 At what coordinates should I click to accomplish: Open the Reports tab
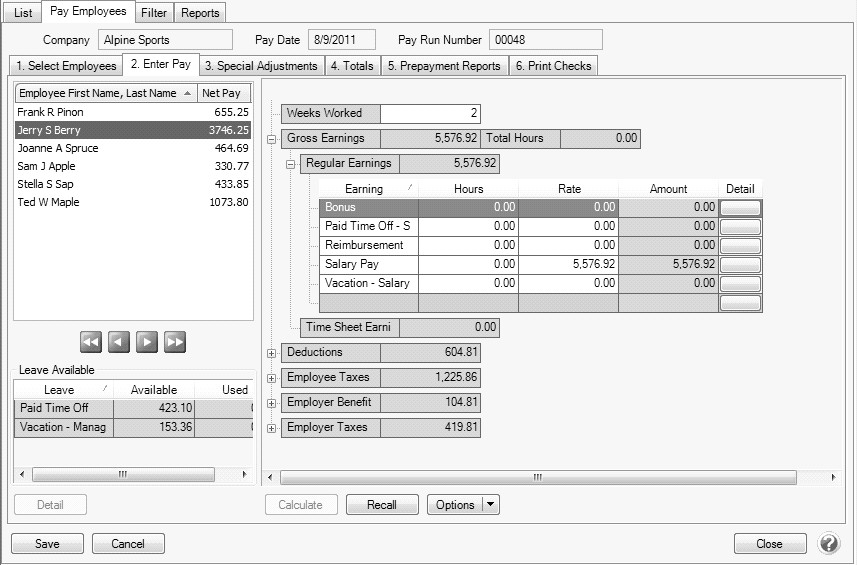pos(200,13)
